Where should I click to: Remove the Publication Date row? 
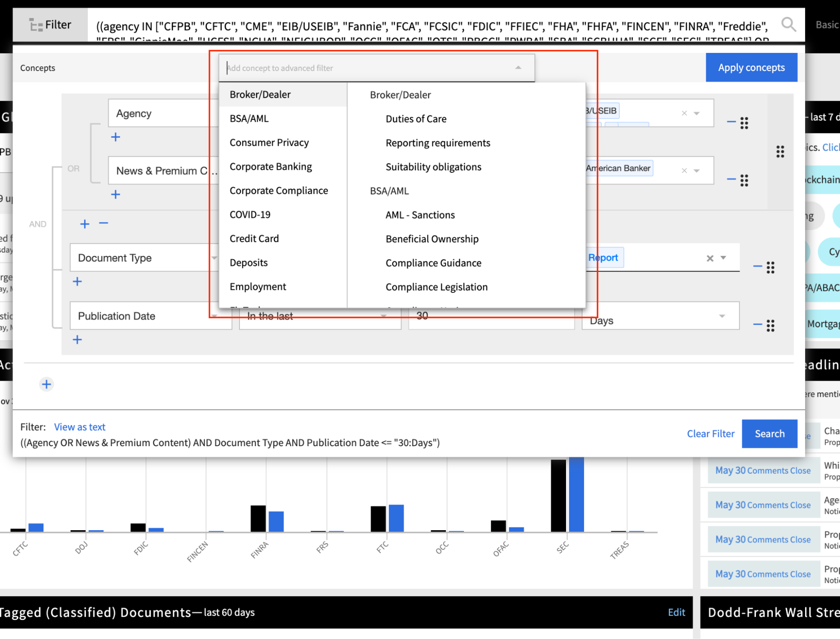pyautogui.click(x=758, y=324)
